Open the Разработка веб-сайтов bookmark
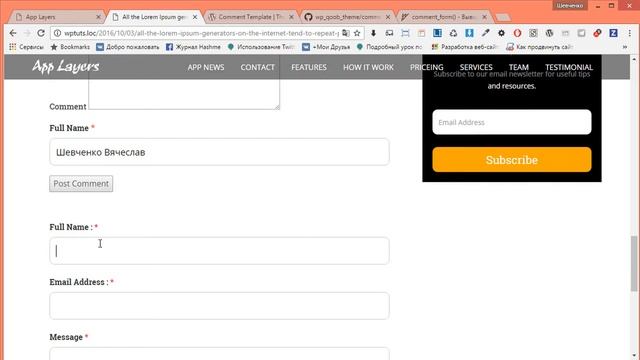 pyautogui.click(x=464, y=47)
